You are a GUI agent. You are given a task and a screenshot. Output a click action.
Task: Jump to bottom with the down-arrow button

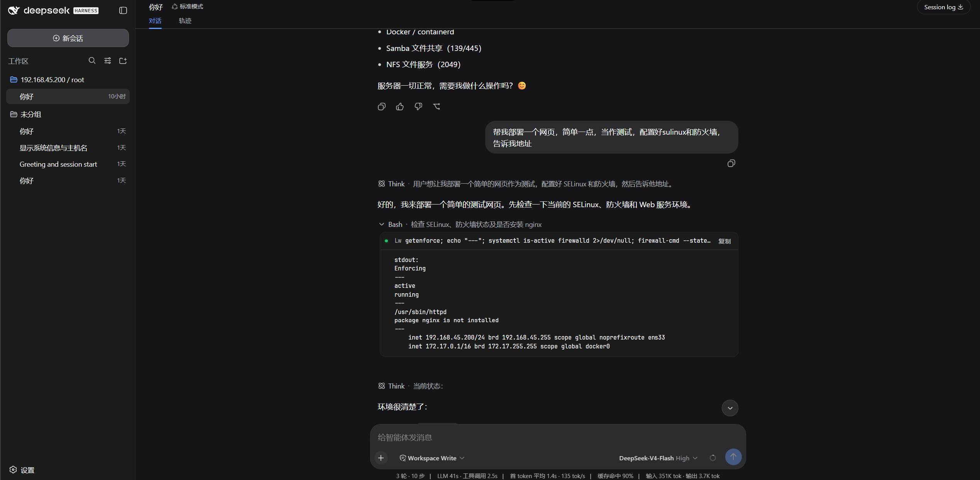coord(730,408)
